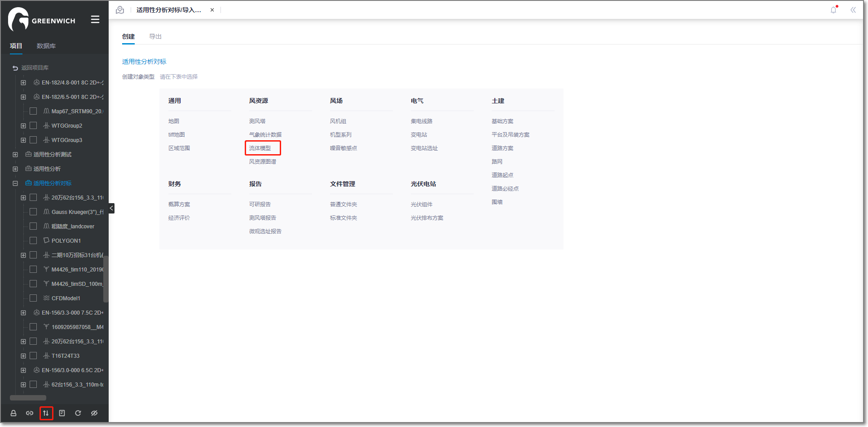Click project icon of 适用性分析测试

pos(28,154)
